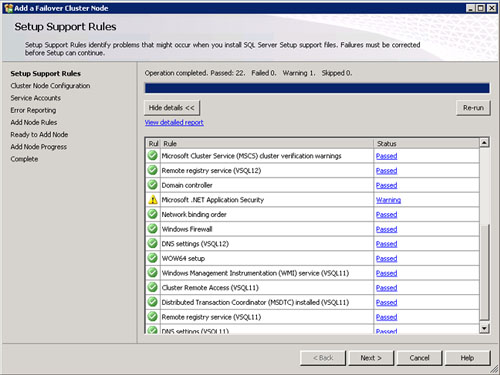Open Passed status link for WMI service (VSQL11)

pyautogui.click(x=386, y=273)
